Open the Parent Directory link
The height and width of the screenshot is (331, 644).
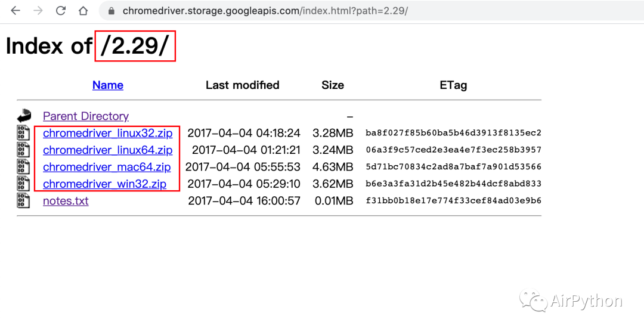pyautogui.click(x=86, y=116)
